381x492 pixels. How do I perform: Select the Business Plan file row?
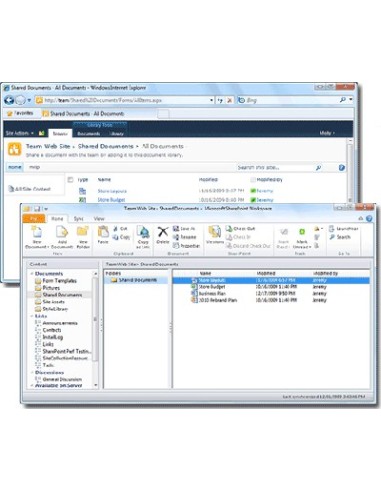click(271, 294)
